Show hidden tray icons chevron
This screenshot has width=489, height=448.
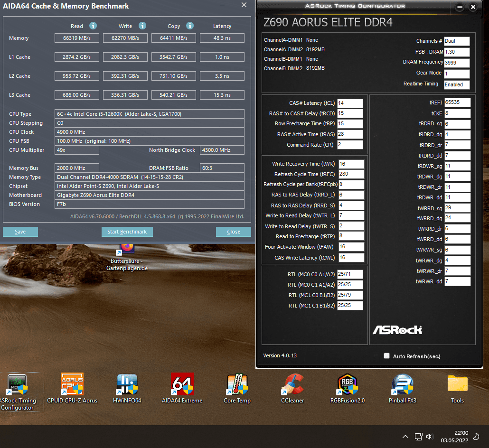(405, 437)
